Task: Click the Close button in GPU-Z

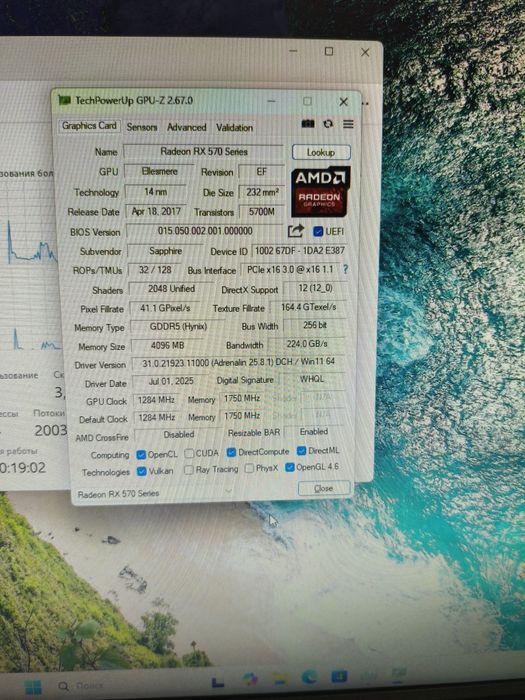Action: 324,488
